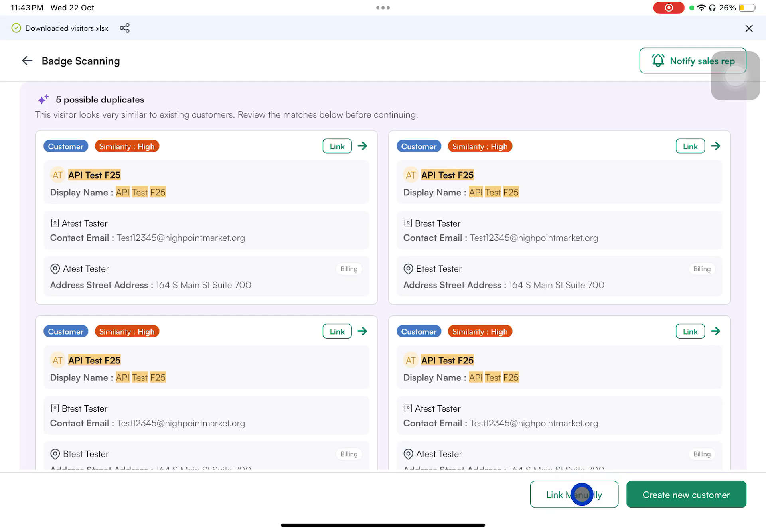Open top-right duplicate details via the green arrow
The image size is (766, 532).
click(715, 146)
